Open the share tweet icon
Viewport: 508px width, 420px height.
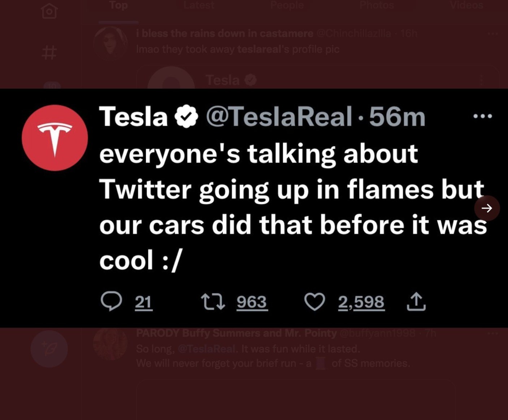(x=416, y=302)
